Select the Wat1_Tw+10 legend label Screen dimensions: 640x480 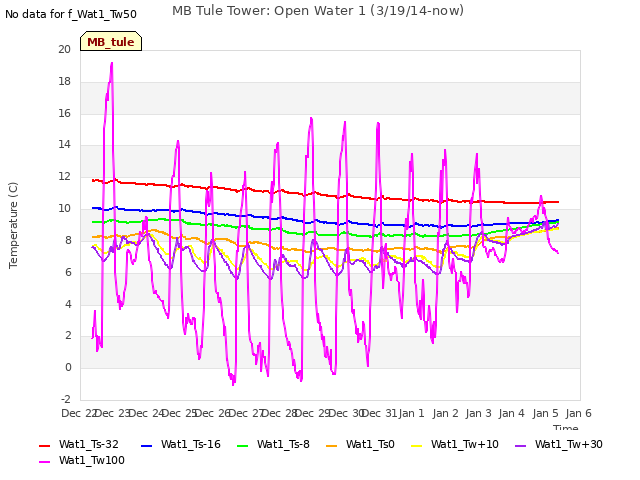pos(464,444)
